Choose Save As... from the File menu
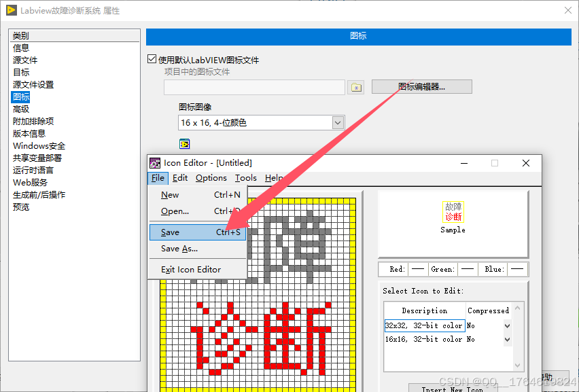 pos(198,249)
